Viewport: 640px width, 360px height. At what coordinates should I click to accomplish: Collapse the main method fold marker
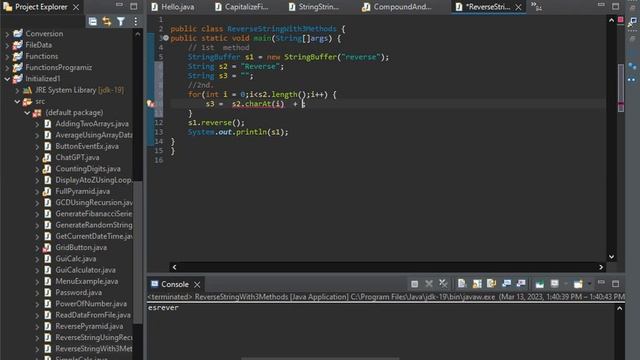(x=166, y=38)
